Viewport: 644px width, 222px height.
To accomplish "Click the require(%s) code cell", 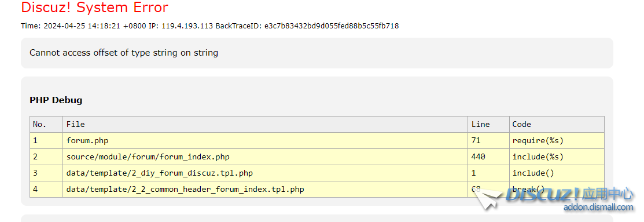I will [557, 141].
